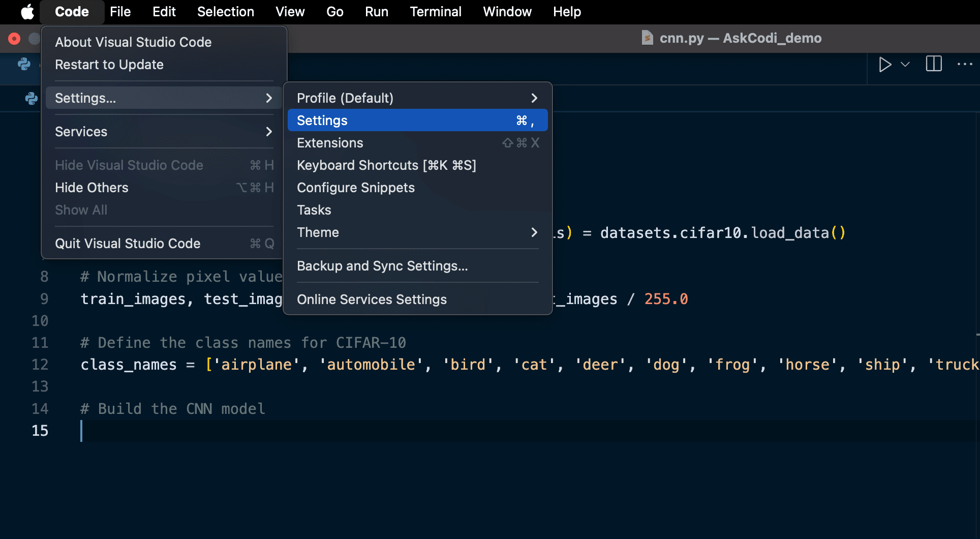Screen dimensions: 980x539
Task: Open the Help menu
Action: tap(567, 12)
